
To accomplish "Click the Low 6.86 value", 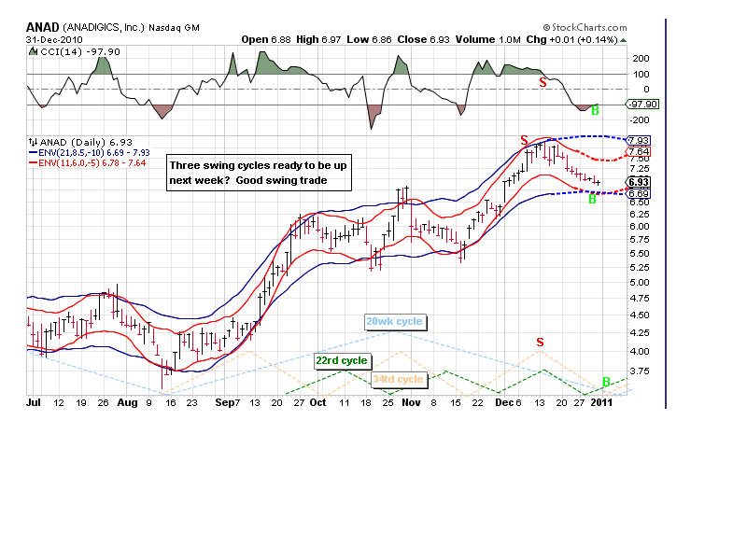I will [x=369, y=39].
